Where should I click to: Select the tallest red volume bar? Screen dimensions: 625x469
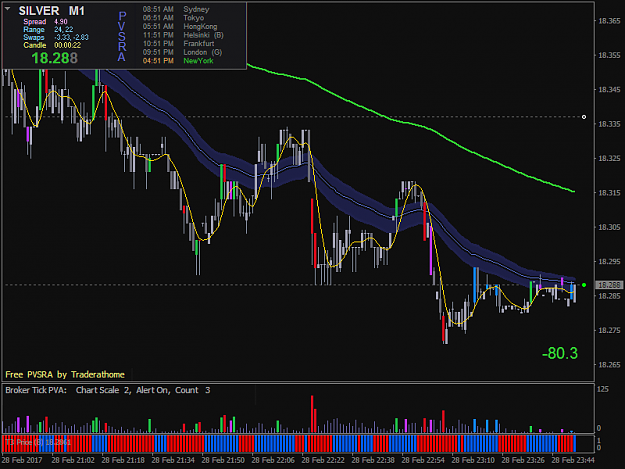(312, 414)
